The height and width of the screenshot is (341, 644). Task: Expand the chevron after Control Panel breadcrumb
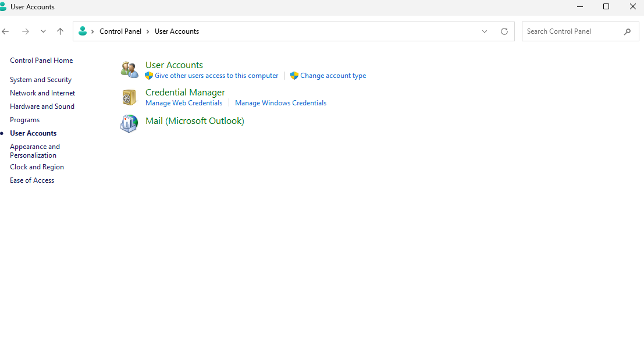tap(148, 31)
